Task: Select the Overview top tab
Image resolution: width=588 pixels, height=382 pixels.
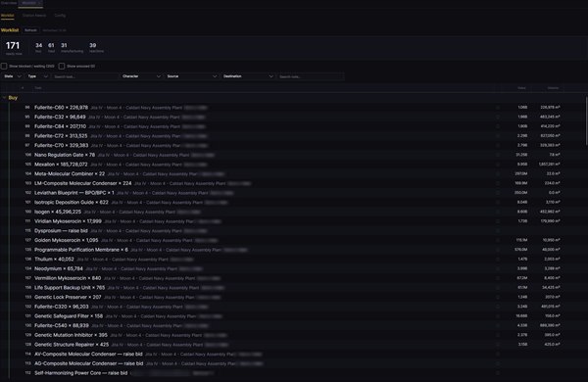Action: (x=9, y=3)
